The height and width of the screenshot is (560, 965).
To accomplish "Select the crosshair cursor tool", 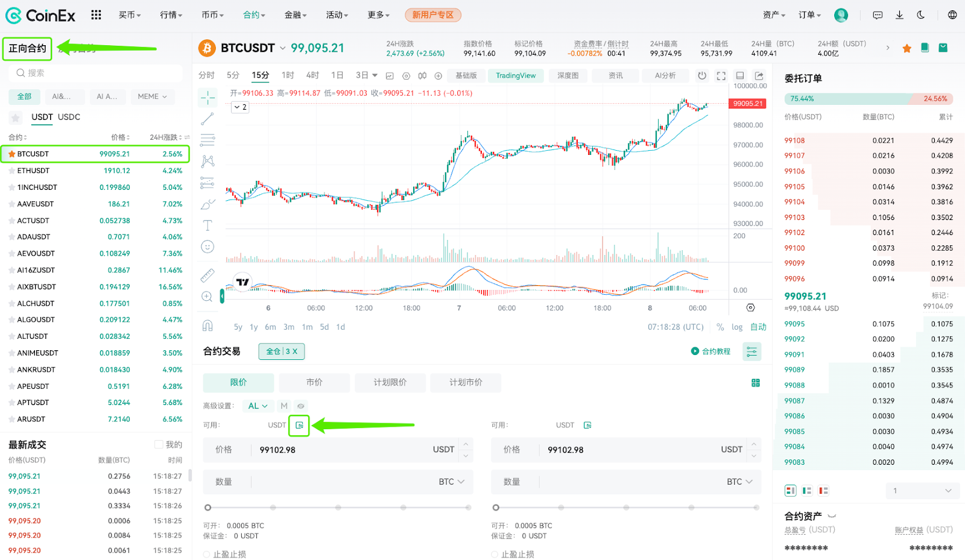I will (x=207, y=97).
